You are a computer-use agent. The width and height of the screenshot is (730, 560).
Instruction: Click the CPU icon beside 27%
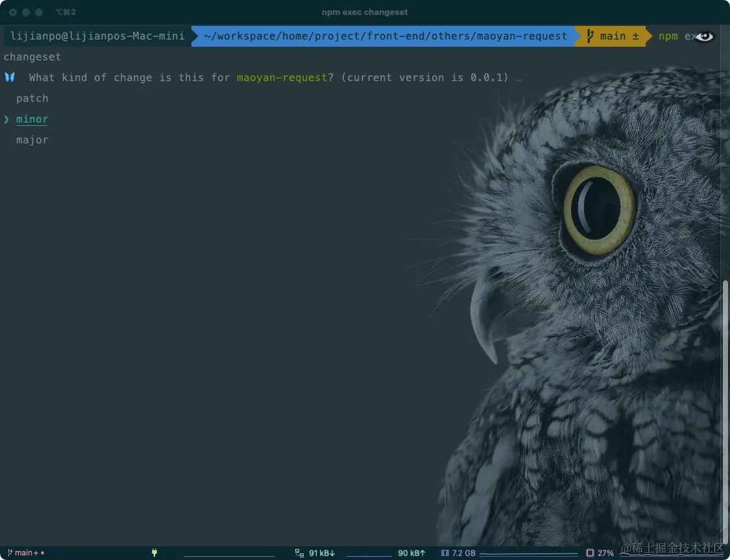590,553
